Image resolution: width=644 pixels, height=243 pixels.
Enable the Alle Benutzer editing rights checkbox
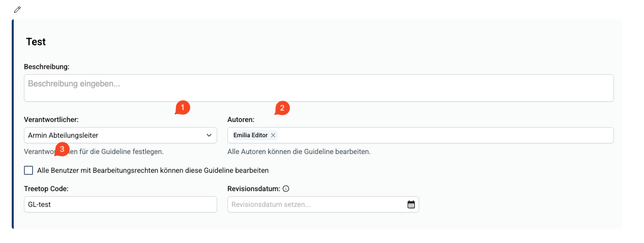click(28, 170)
